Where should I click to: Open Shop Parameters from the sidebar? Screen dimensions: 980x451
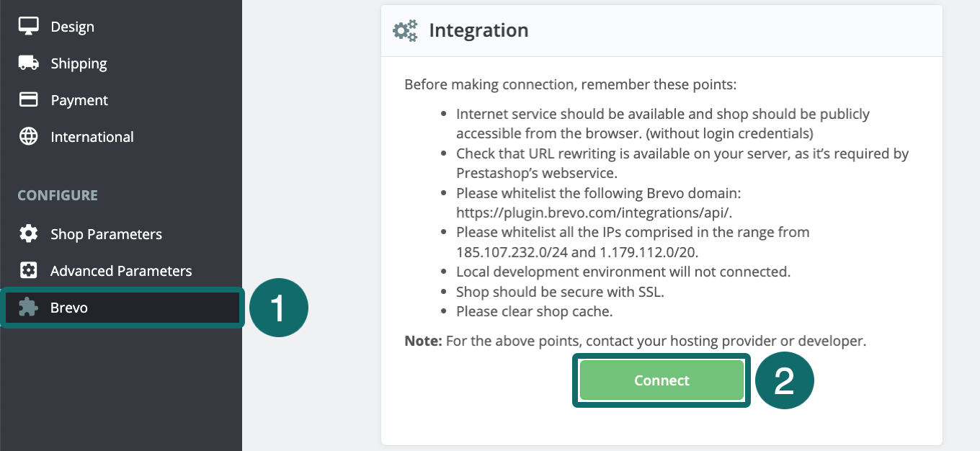[x=106, y=234]
